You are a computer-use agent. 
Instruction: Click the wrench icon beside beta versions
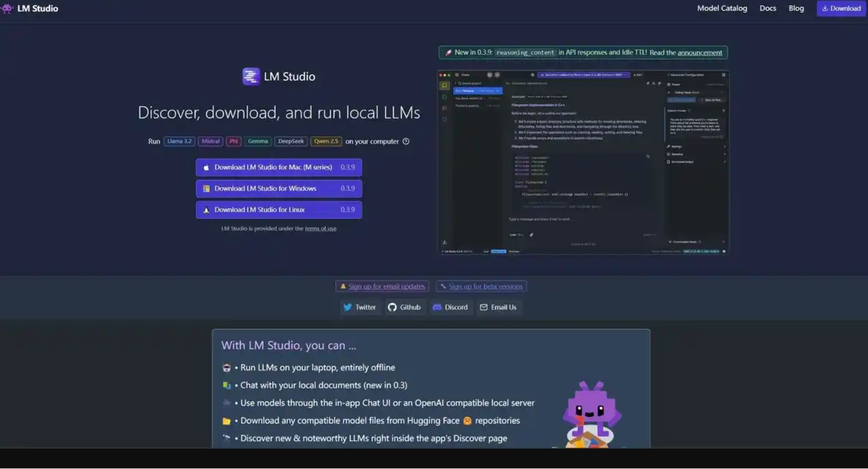pos(443,287)
